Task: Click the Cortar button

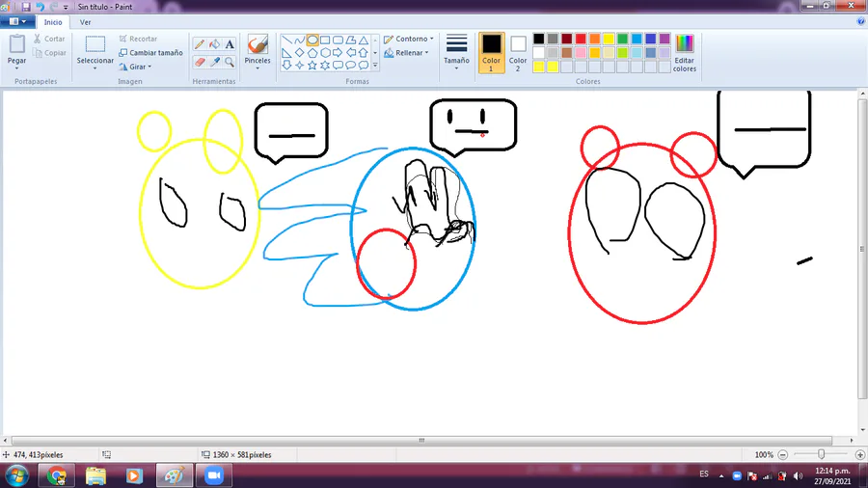Action: pos(49,39)
